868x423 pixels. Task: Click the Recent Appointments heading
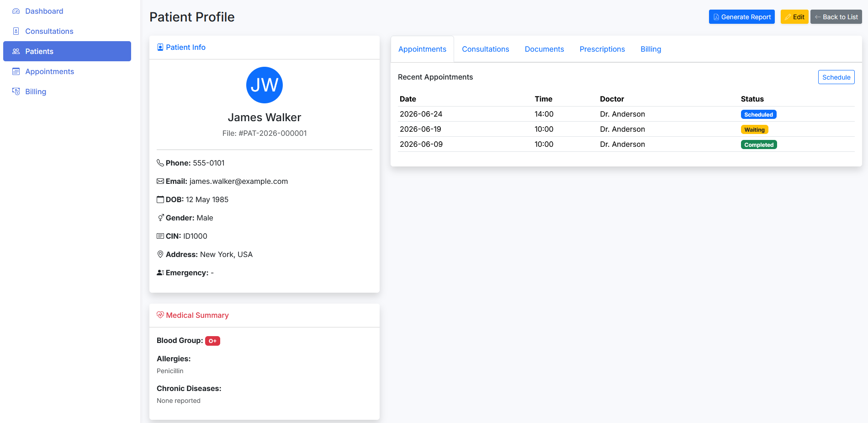435,77
